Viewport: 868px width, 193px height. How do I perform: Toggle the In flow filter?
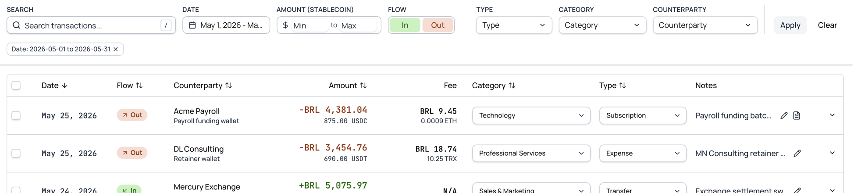pos(405,25)
